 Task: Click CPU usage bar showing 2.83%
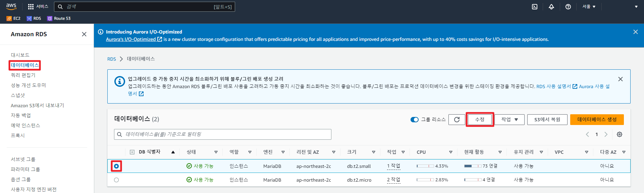[425, 180]
